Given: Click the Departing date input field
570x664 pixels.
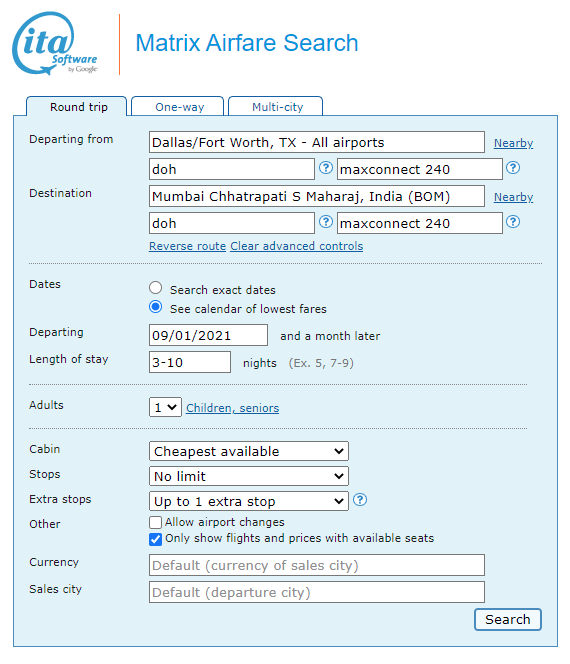Looking at the screenshot, I should pyautogui.click(x=208, y=335).
